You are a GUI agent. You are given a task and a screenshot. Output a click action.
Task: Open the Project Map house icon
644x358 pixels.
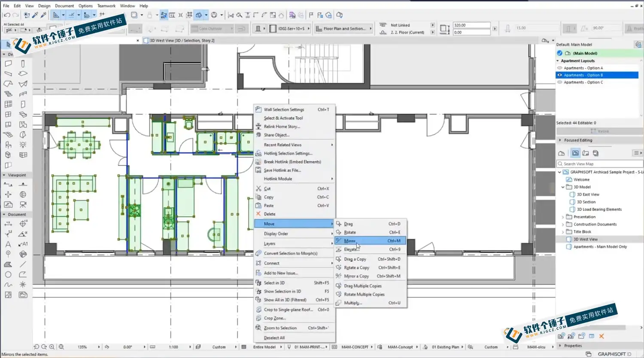(x=561, y=153)
